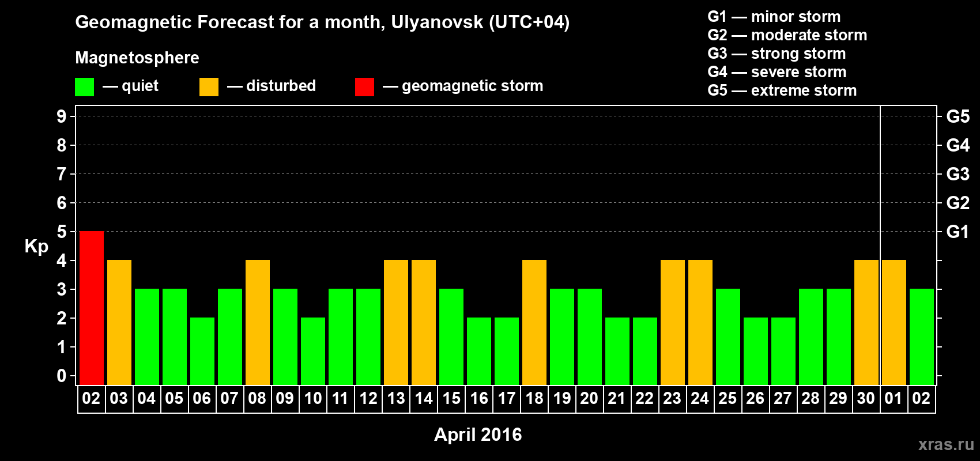Viewport: 980px width, 461px height.
Task: Click the 'geomagnetic storm' legend text
Action: pos(472,86)
